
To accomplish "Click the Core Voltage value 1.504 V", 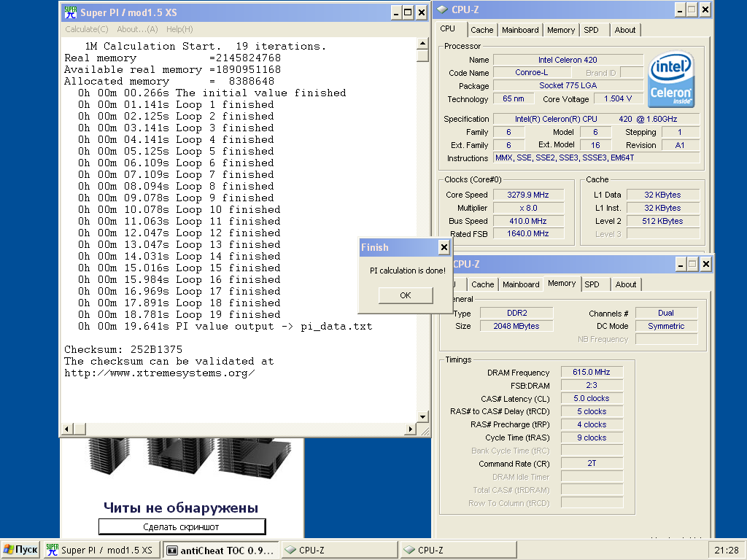I will point(618,98).
